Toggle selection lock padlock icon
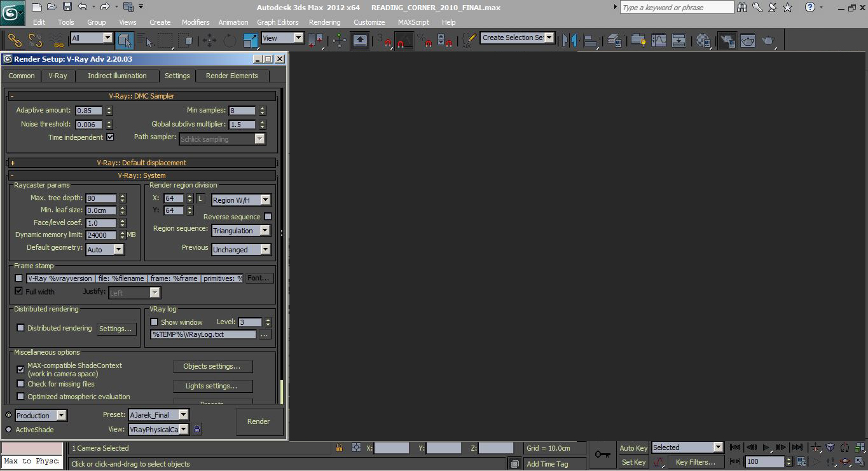This screenshot has height=471, width=868. [340, 448]
